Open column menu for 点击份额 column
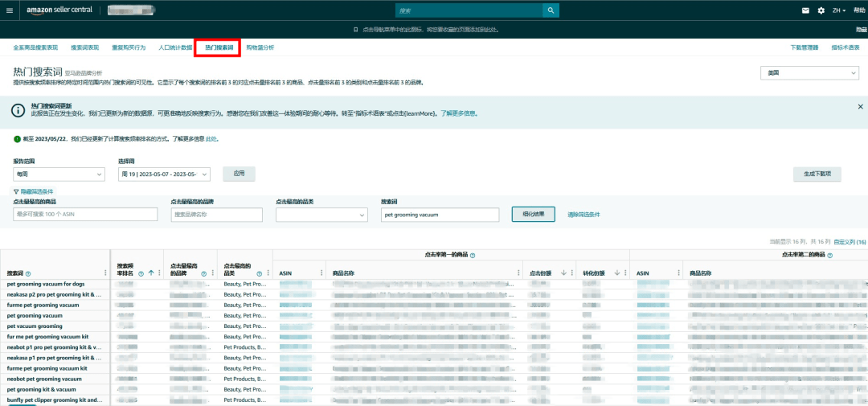The height and width of the screenshot is (406, 868). pyautogui.click(x=572, y=273)
